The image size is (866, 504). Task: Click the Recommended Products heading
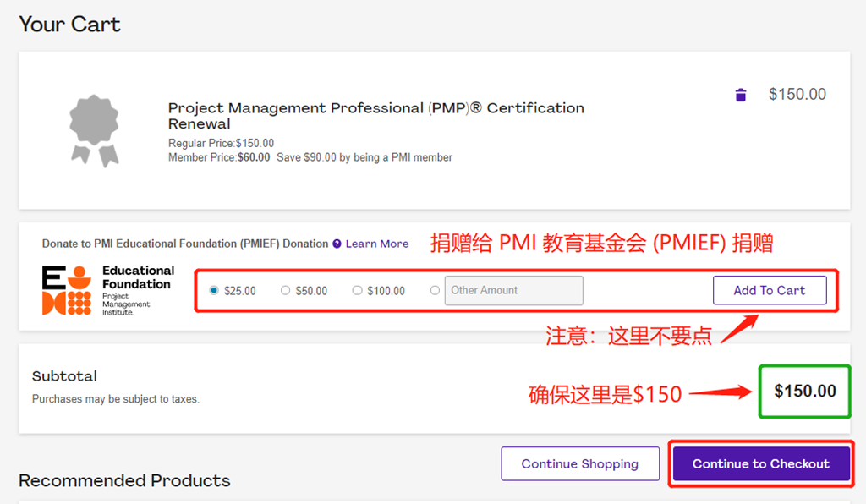tap(124, 480)
